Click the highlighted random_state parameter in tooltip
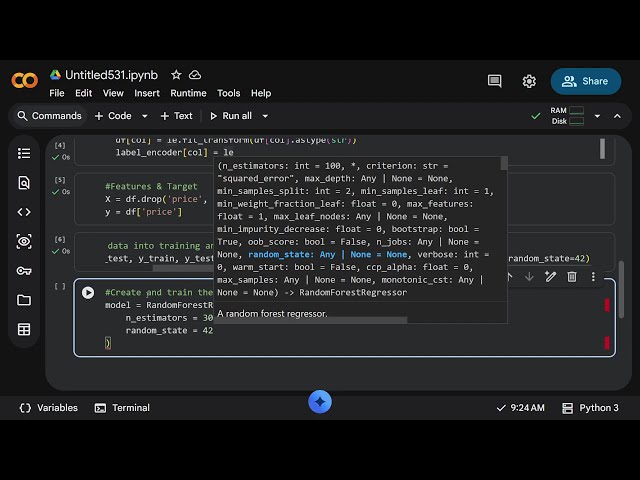 coord(328,254)
